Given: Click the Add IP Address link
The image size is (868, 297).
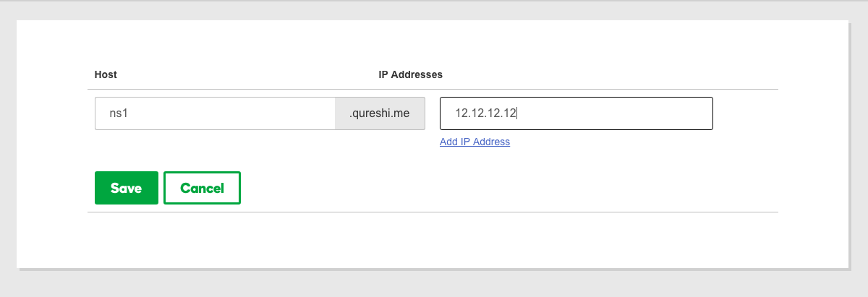Looking at the screenshot, I should point(475,142).
